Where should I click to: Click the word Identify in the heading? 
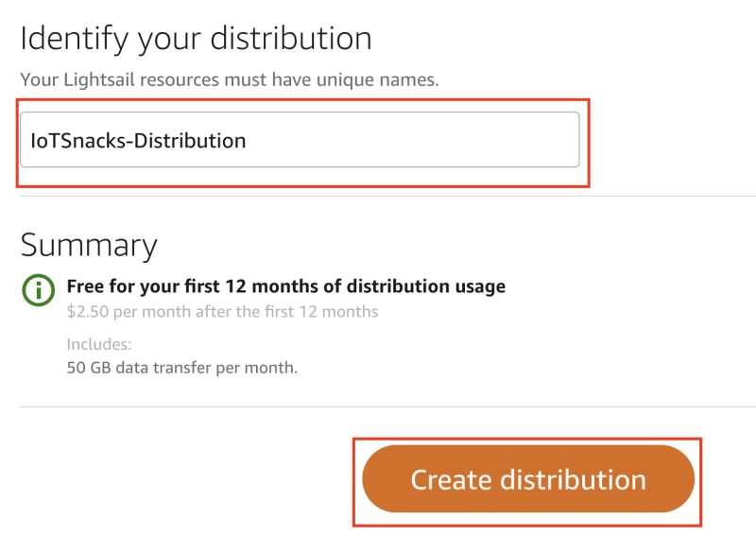point(75,40)
